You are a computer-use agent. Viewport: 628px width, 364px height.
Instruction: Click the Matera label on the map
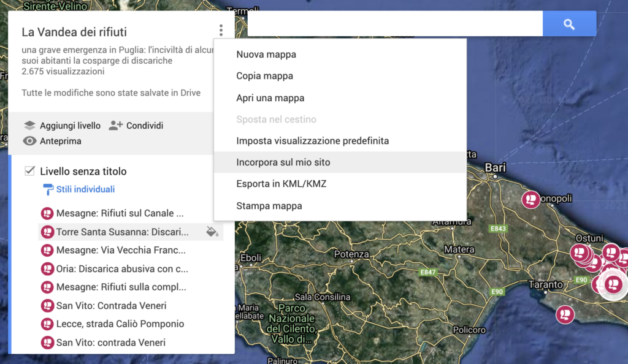[x=459, y=249]
